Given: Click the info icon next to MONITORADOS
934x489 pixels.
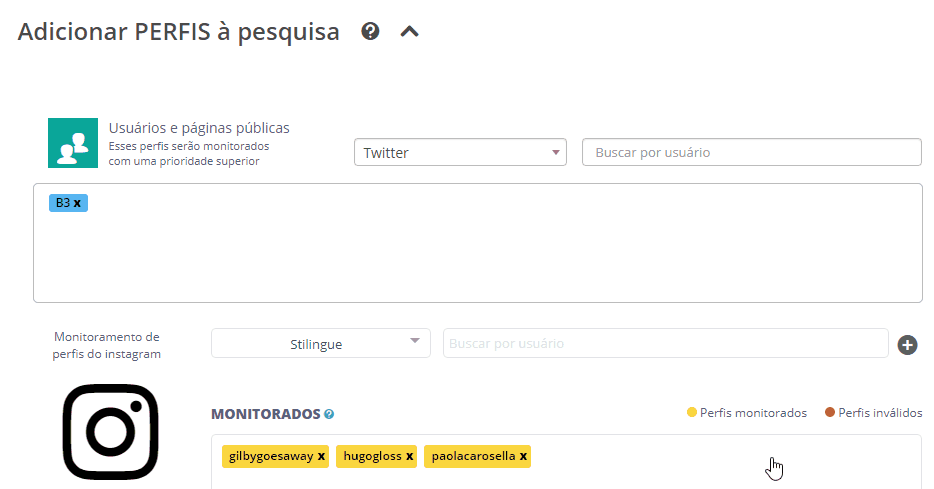Looking at the screenshot, I should [x=329, y=414].
